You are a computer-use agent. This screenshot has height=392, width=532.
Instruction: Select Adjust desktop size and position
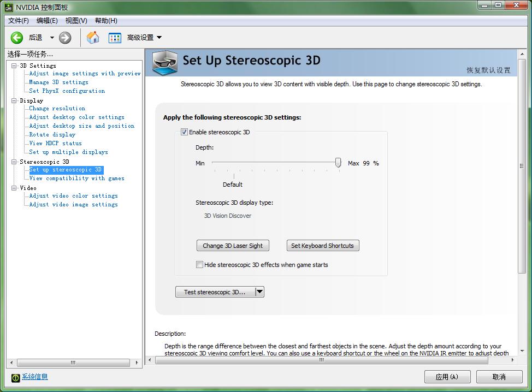click(82, 126)
